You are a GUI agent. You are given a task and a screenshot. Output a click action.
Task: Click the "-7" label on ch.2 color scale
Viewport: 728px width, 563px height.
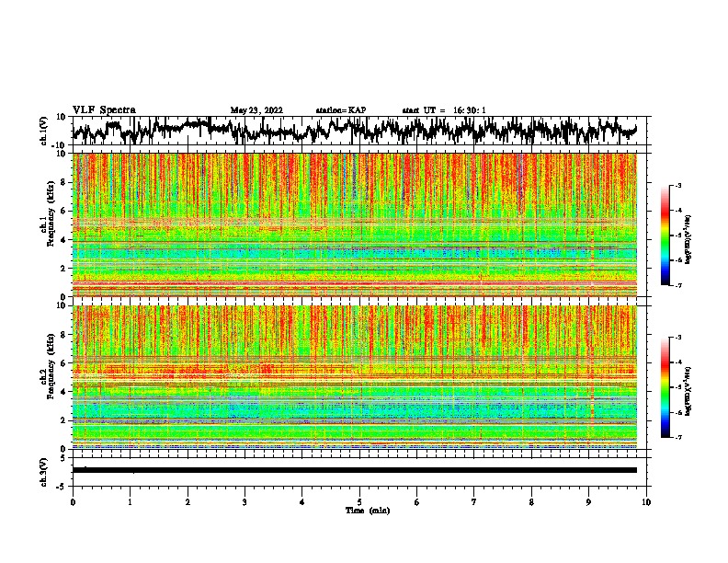[x=677, y=438]
